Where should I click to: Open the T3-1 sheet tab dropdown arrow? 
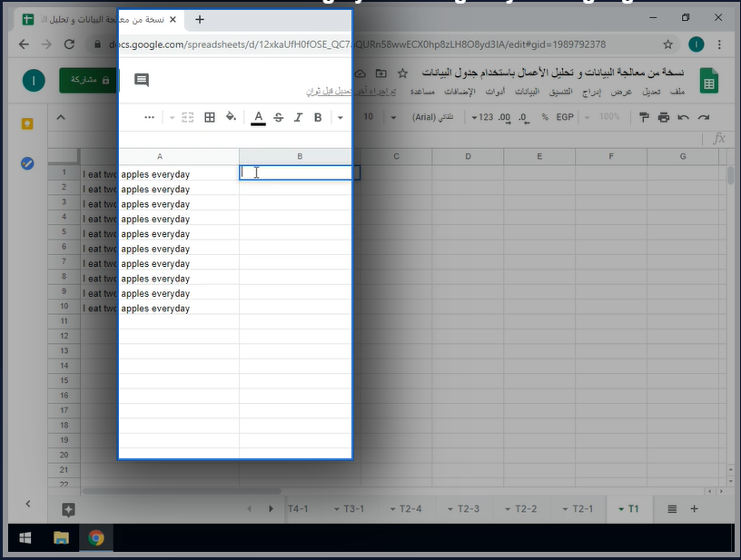point(337,509)
